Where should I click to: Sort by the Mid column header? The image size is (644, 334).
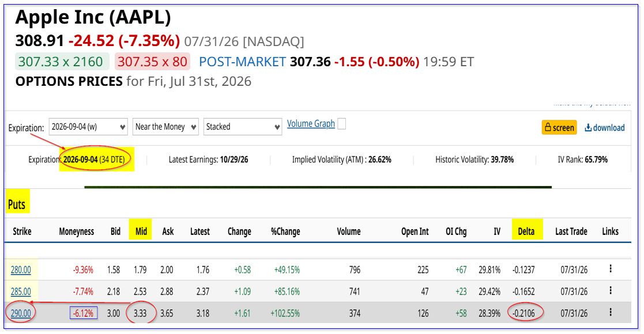point(141,231)
